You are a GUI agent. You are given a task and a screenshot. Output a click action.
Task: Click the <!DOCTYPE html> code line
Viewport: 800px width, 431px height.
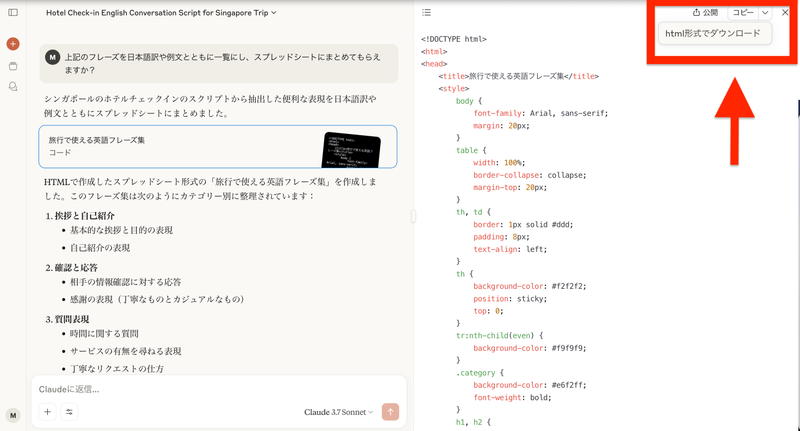[x=454, y=39]
